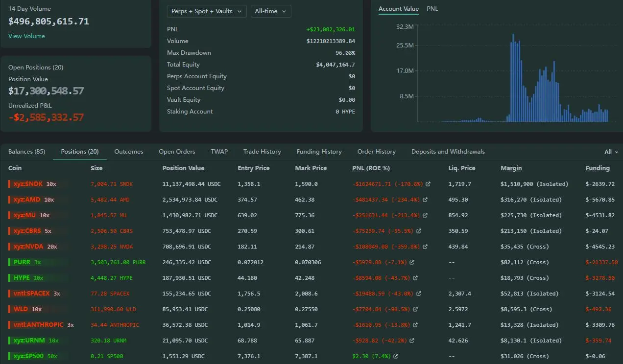Select the $496,805,615.71 14 day volume

coord(49,22)
